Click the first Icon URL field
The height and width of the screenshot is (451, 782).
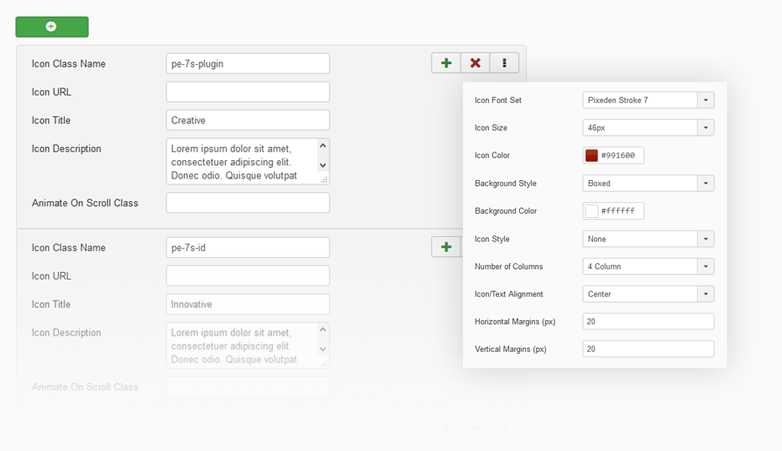[247, 92]
